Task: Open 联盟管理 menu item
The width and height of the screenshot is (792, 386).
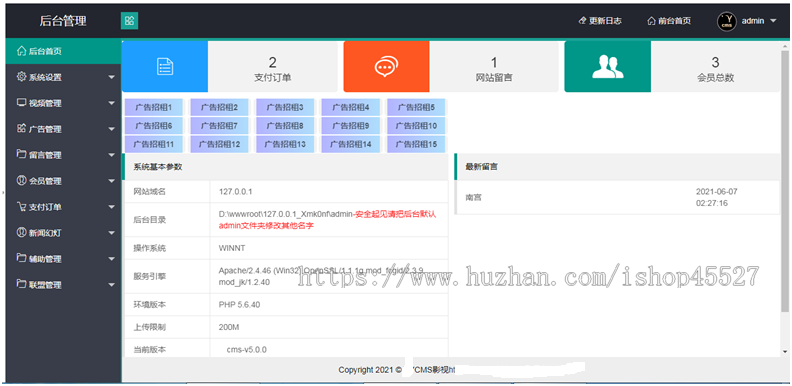Action: 63,285
